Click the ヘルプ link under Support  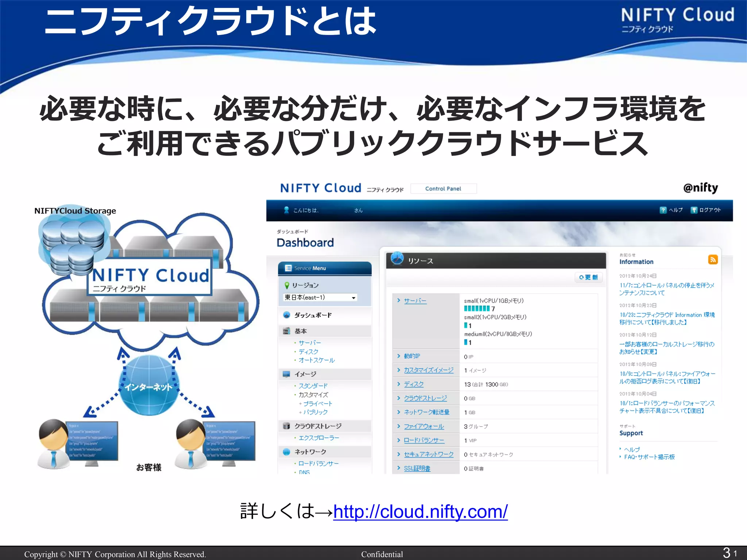632,450
